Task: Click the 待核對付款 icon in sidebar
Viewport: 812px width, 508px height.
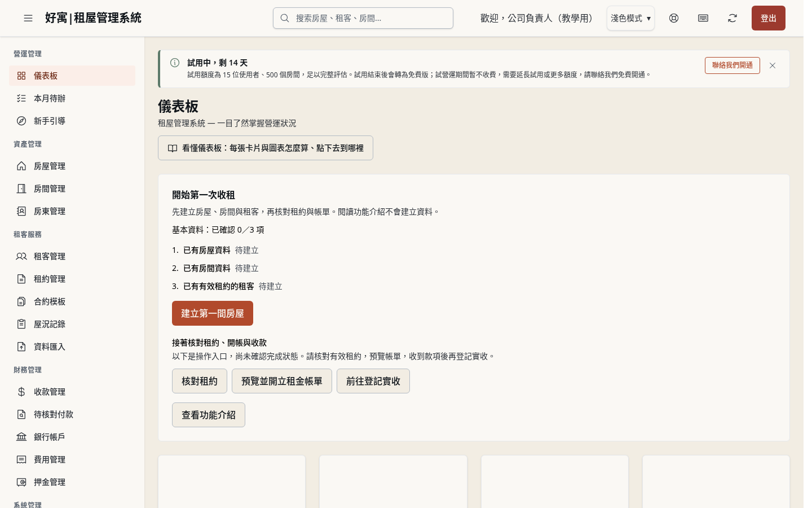Action: pyautogui.click(x=21, y=414)
